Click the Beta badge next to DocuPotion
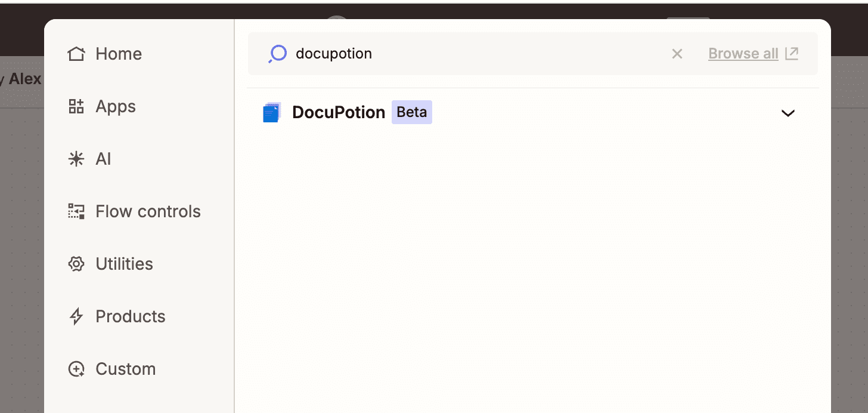 pos(412,112)
